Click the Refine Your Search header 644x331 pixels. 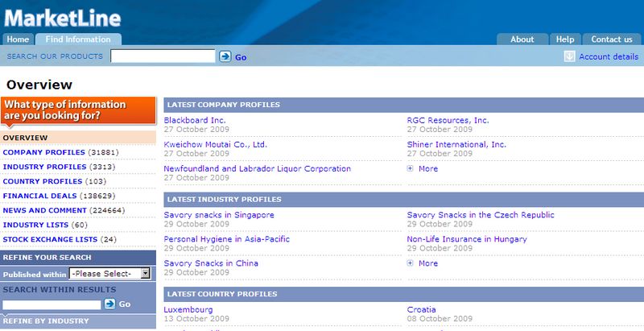click(x=78, y=258)
